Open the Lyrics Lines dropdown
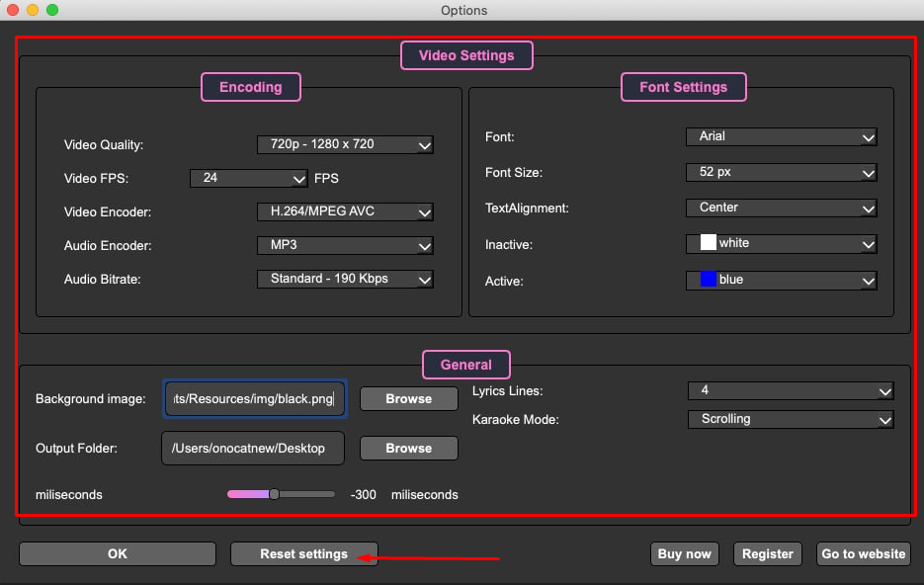Screen dimensions: 924x585 click(x=790, y=391)
